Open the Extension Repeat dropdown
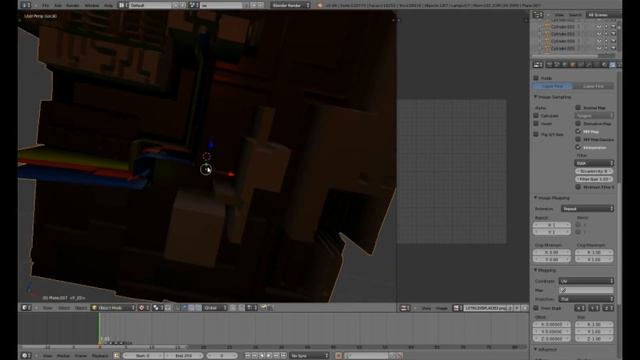Viewport: 640px width, 360px height. pyautogui.click(x=587, y=209)
